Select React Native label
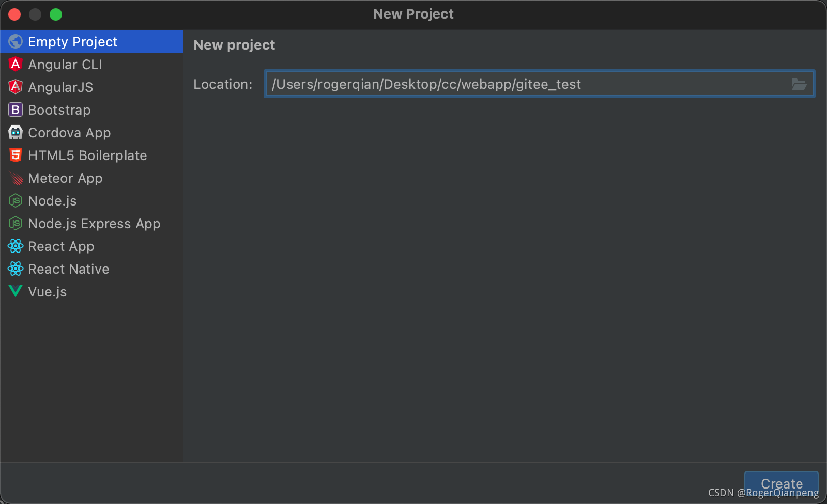Screen dimensions: 827x504 [x=69, y=269]
